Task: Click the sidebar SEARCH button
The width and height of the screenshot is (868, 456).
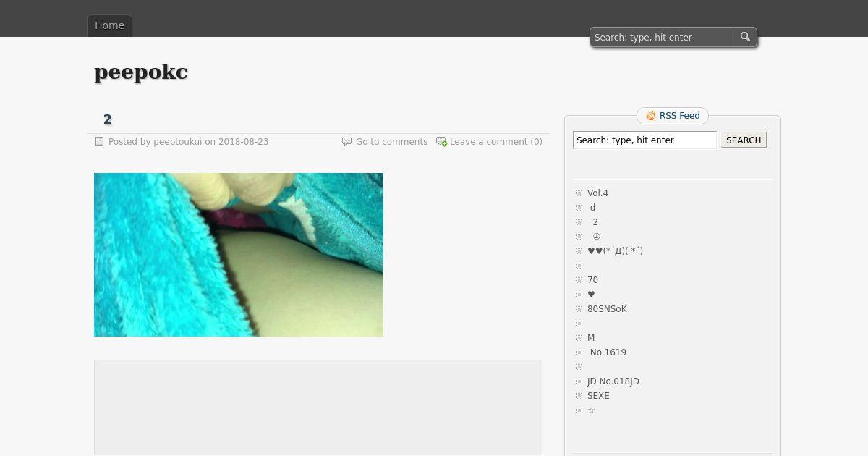Action: click(x=744, y=140)
